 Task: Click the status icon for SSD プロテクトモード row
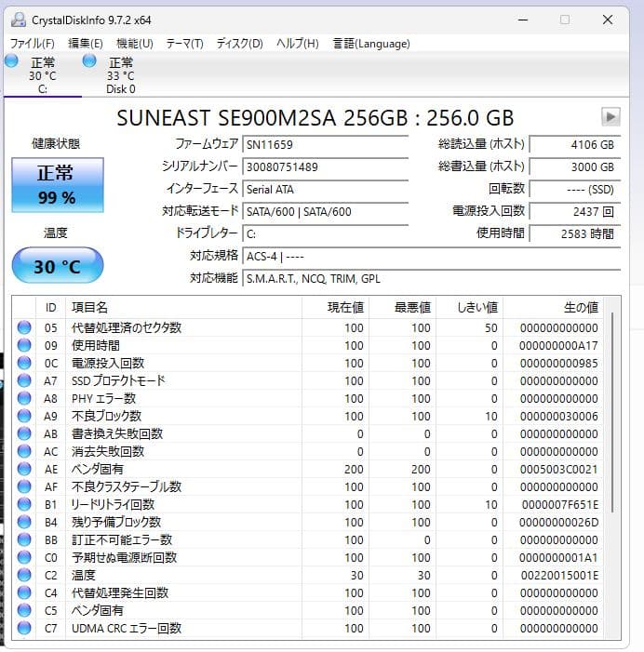(x=24, y=380)
